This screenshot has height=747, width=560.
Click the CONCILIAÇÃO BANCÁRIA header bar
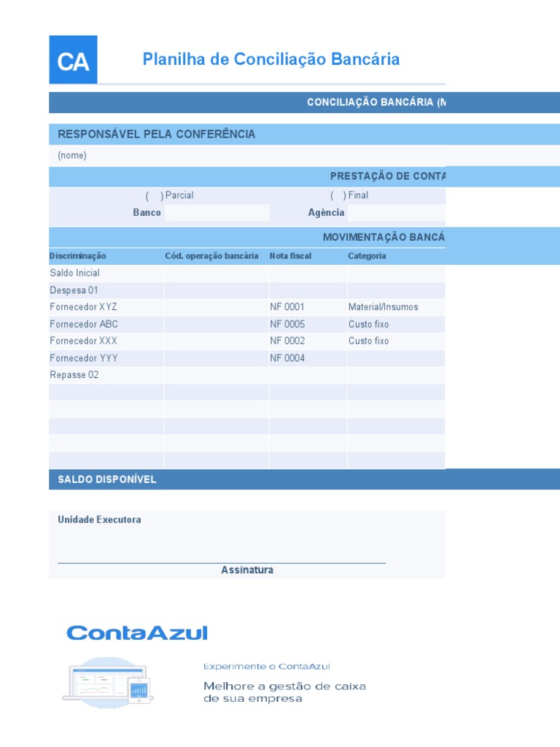pyautogui.click(x=304, y=102)
